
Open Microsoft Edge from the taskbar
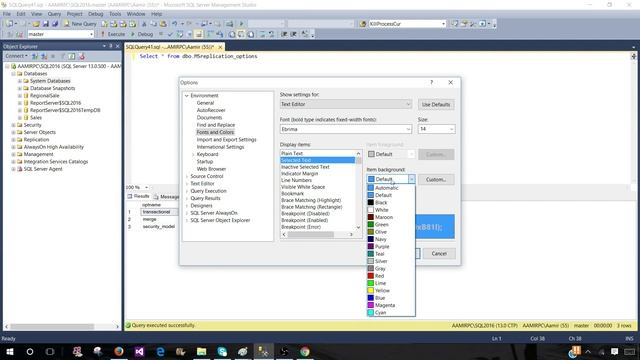(160, 351)
